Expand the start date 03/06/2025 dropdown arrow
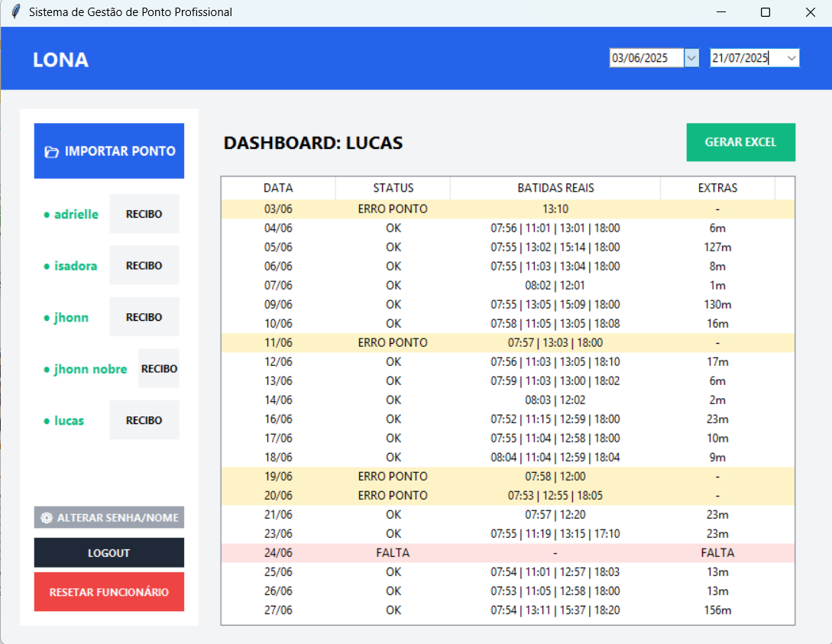This screenshot has width=832, height=644. point(691,58)
